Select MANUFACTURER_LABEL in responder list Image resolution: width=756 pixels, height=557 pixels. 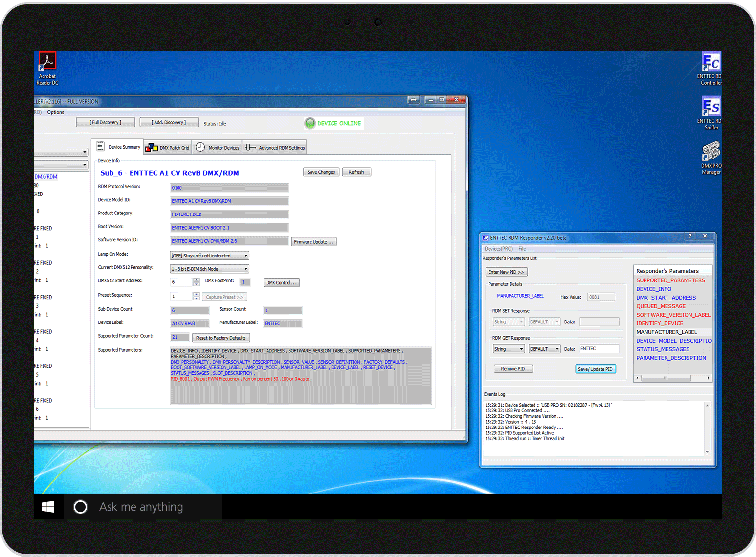(667, 332)
